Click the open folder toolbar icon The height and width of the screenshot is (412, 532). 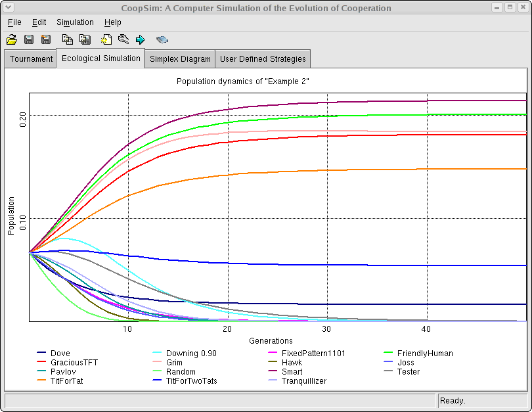point(12,40)
